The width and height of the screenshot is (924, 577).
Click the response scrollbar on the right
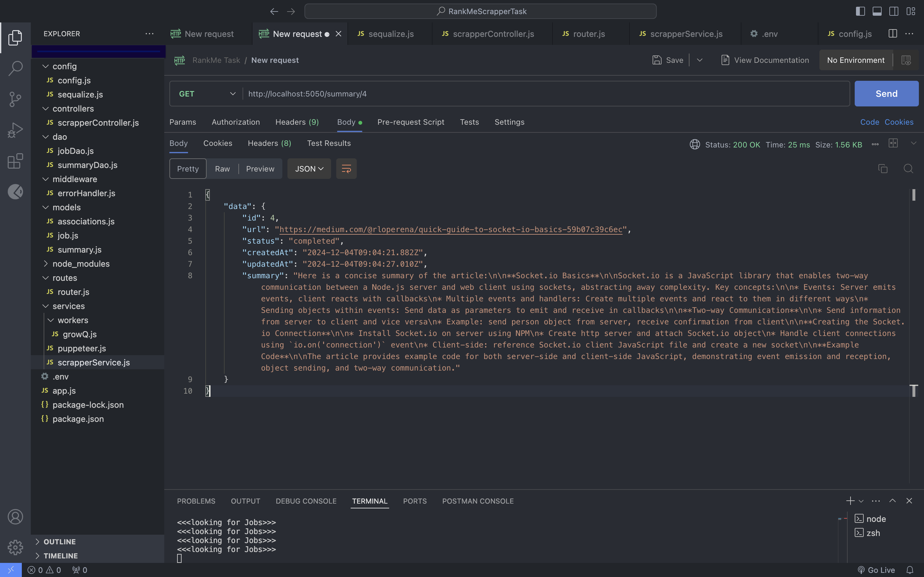click(x=913, y=196)
